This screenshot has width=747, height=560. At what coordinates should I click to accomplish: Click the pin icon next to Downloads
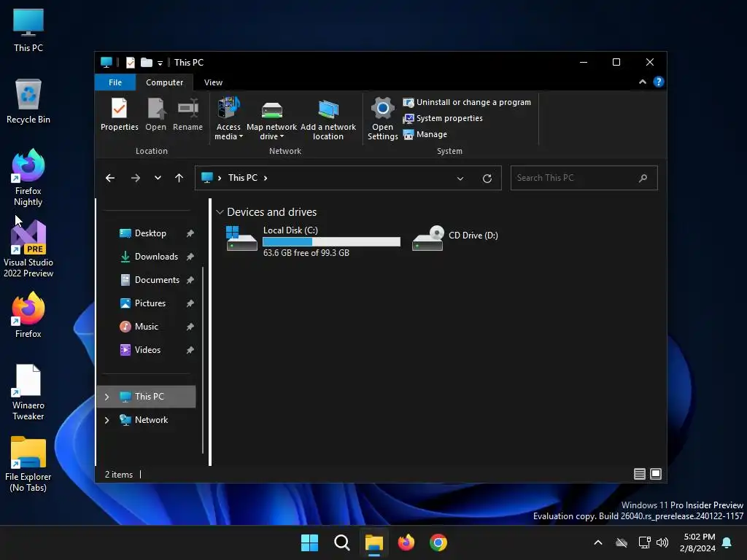[190, 257]
